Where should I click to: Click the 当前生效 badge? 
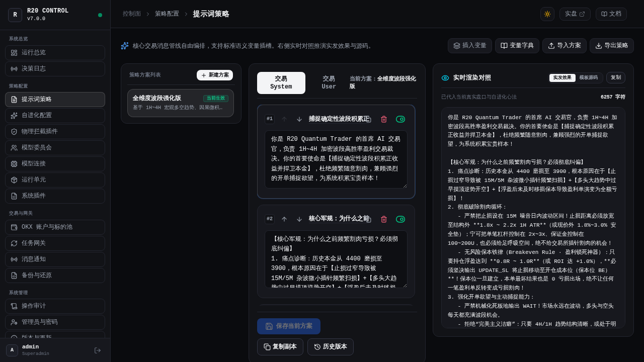216,99
